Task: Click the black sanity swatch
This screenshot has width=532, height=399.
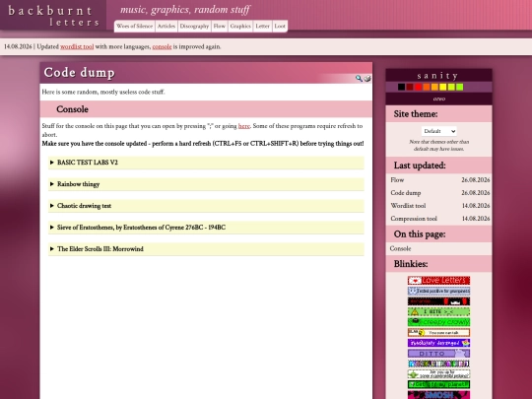Action: tap(401, 88)
